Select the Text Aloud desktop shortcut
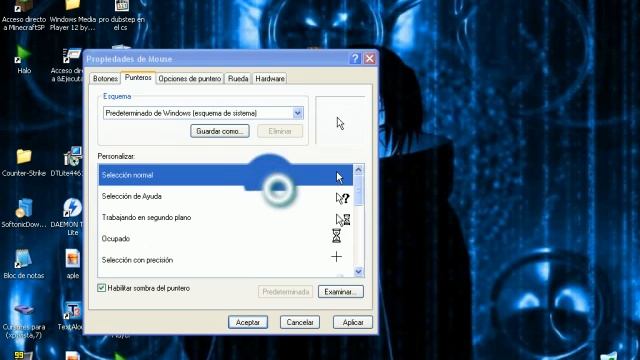640x360 pixels. click(70, 316)
